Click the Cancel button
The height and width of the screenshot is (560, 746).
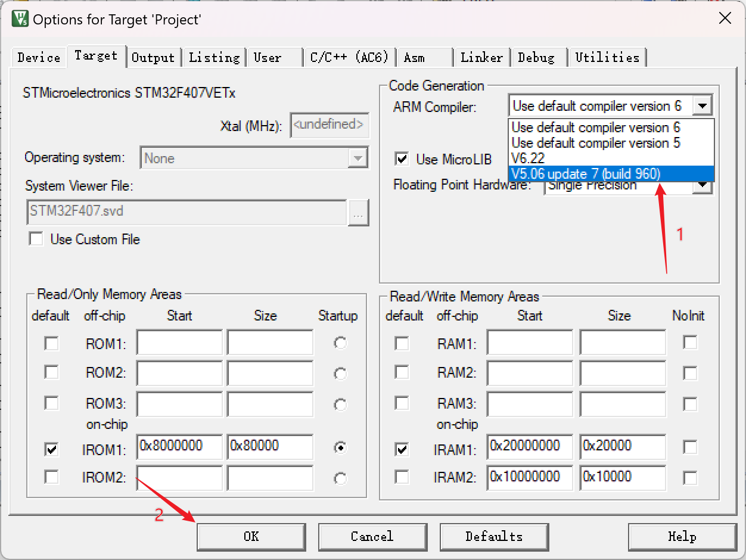click(x=372, y=537)
